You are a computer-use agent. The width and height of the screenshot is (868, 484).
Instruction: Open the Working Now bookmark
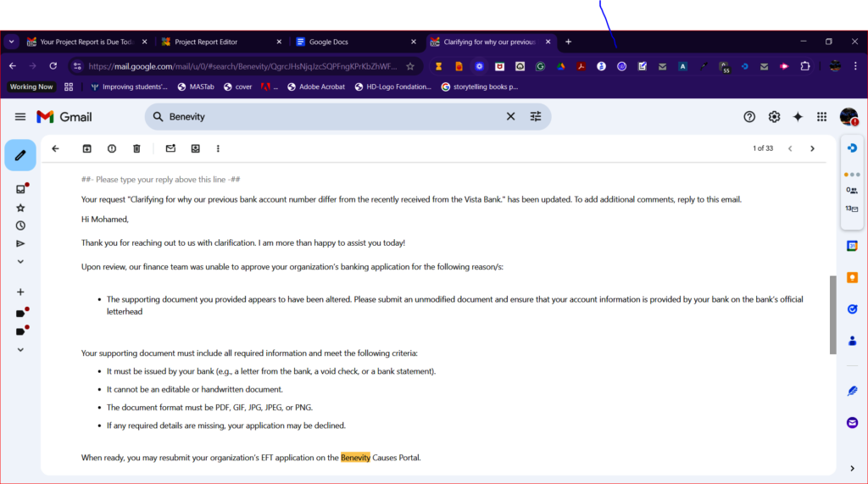31,87
